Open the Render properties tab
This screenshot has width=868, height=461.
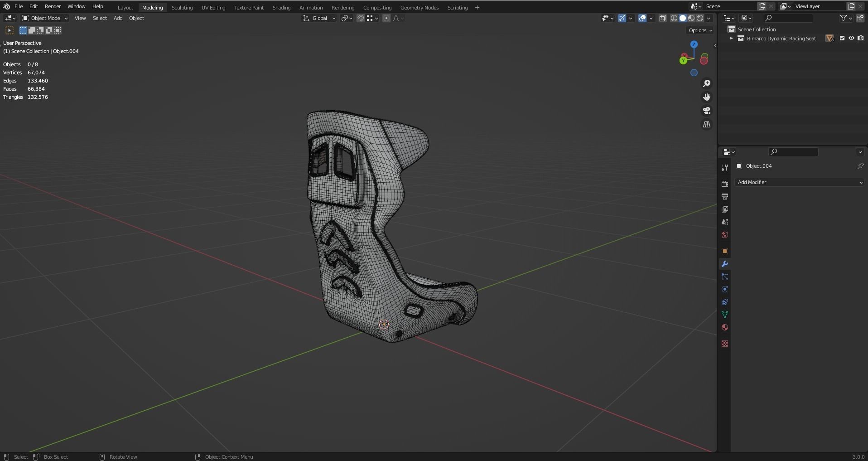(725, 184)
